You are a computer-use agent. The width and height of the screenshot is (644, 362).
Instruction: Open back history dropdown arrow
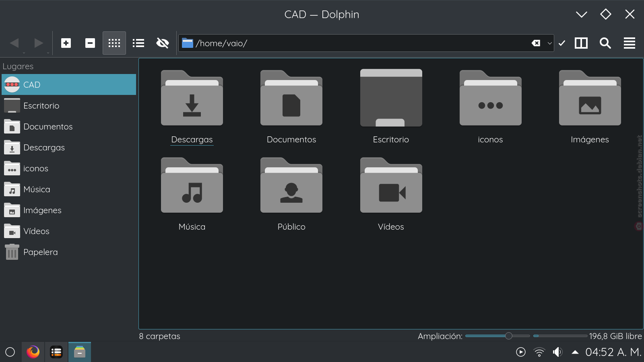(24, 53)
